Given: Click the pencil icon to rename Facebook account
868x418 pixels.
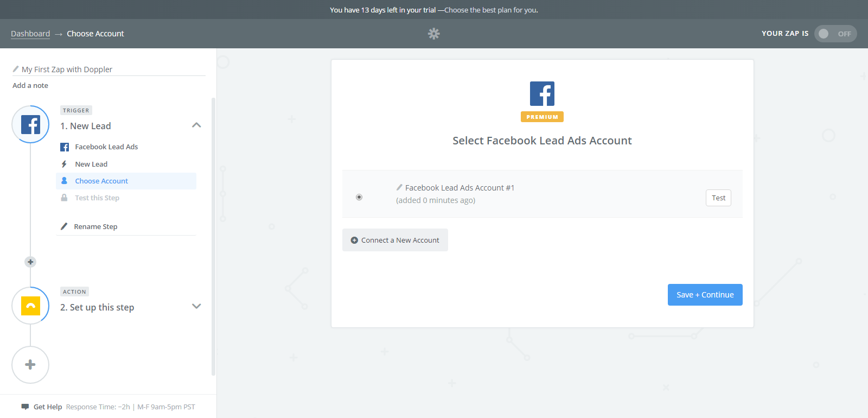Looking at the screenshot, I should 399,187.
